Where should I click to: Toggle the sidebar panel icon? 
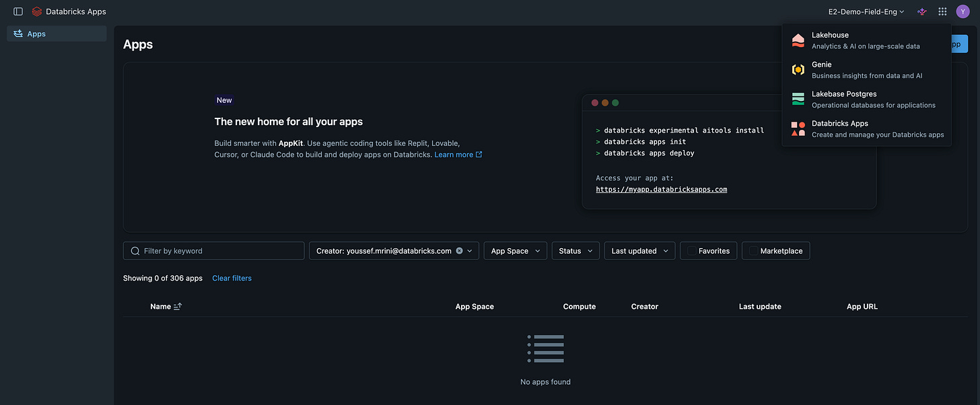pyautogui.click(x=18, y=11)
